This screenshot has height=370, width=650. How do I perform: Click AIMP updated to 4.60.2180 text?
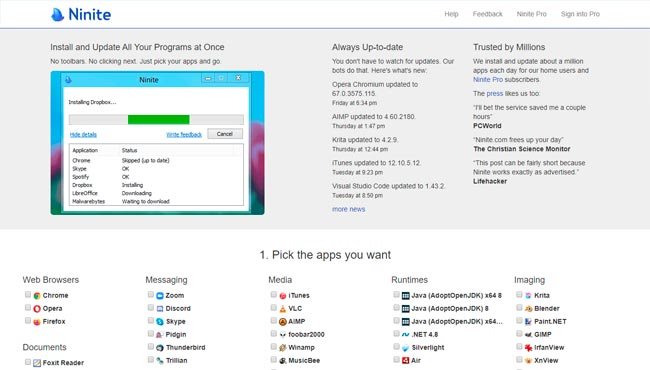click(374, 117)
